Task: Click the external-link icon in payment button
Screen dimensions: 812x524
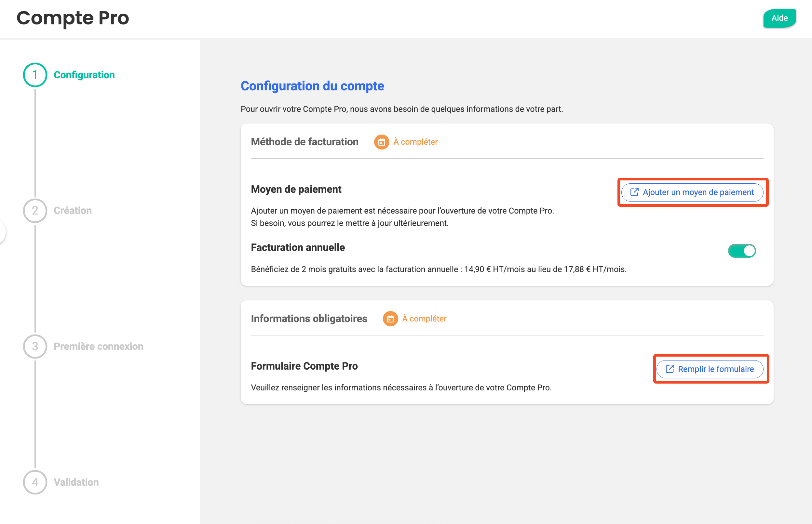Action: [x=634, y=192]
